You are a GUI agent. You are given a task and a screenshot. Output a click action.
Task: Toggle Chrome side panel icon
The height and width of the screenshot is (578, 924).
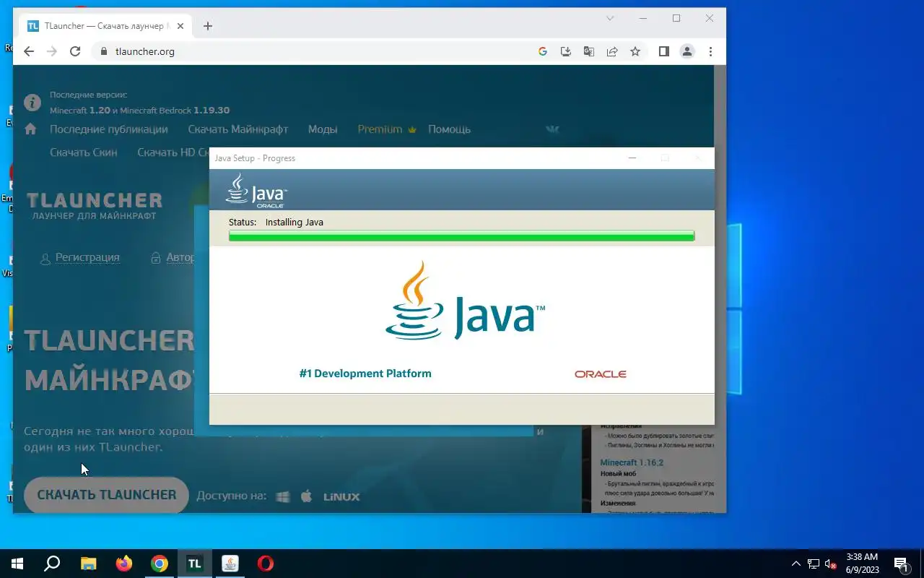coord(664,51)
